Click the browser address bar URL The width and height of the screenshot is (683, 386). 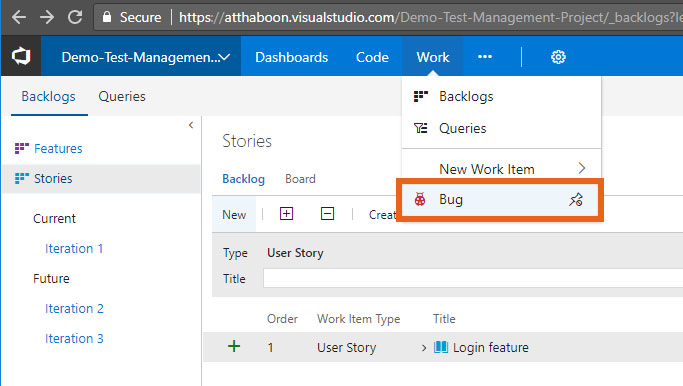coord(430,17)
